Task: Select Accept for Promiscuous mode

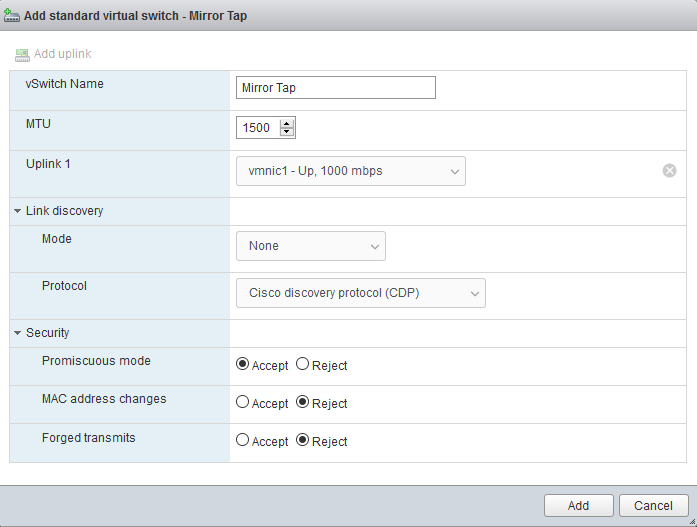Action: click(242, 365)
